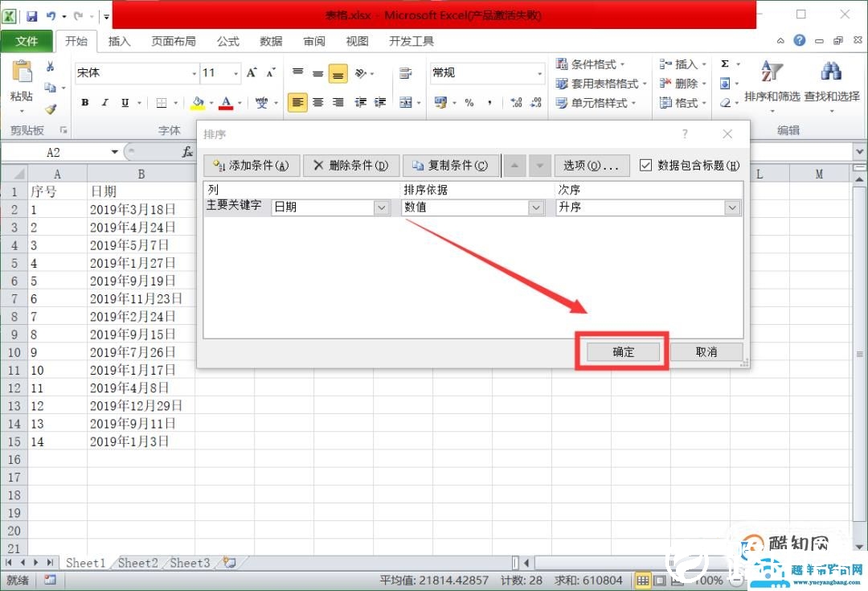This screenshot has width=868, height=591.
Task: Switch to the 开发工具 tab
Action: [x=411, y=41]
